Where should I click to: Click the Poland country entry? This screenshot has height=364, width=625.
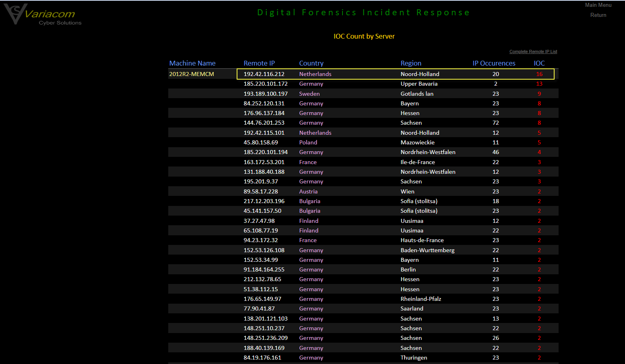coord(308,142)
